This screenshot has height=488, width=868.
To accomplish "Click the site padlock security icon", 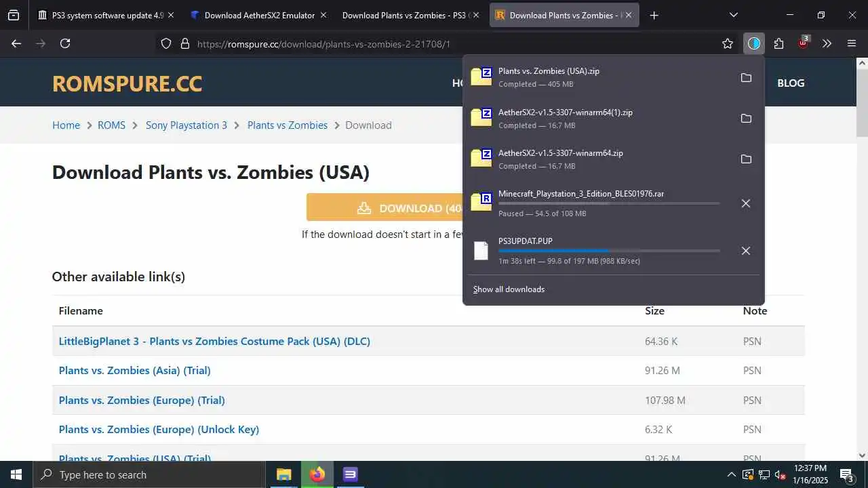I will [x=184, y=43].
